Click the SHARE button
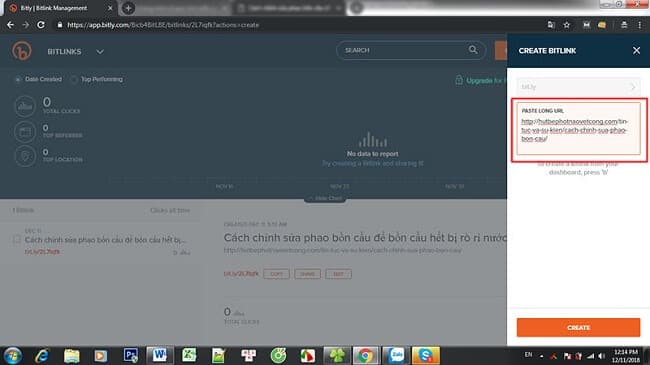The height and width of the screenshot is (365, 650). point(307,274)
